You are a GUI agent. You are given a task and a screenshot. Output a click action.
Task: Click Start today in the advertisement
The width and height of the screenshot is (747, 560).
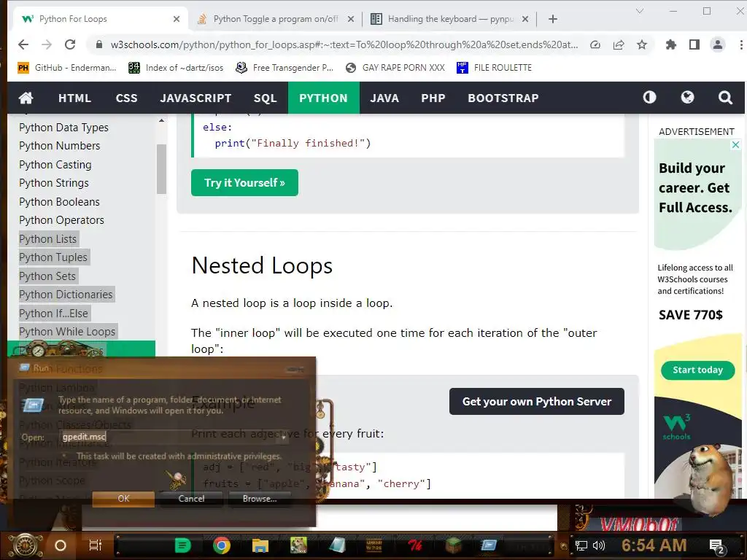click(x=697, y=370)
